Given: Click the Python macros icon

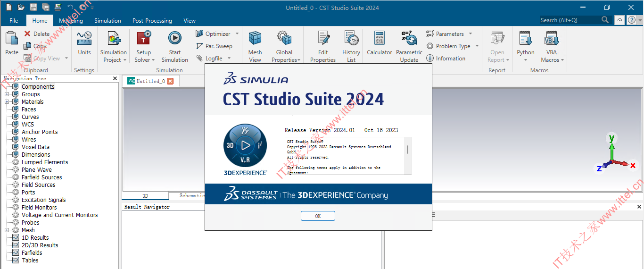Looking at the screenshot, I should pos(525,39).
